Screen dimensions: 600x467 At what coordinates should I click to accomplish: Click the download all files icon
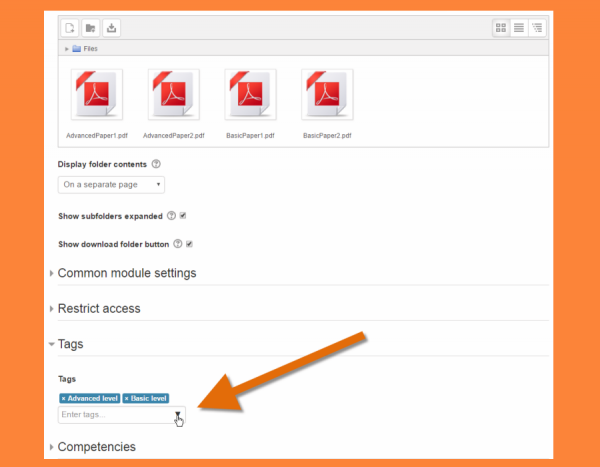click(111, 28)
